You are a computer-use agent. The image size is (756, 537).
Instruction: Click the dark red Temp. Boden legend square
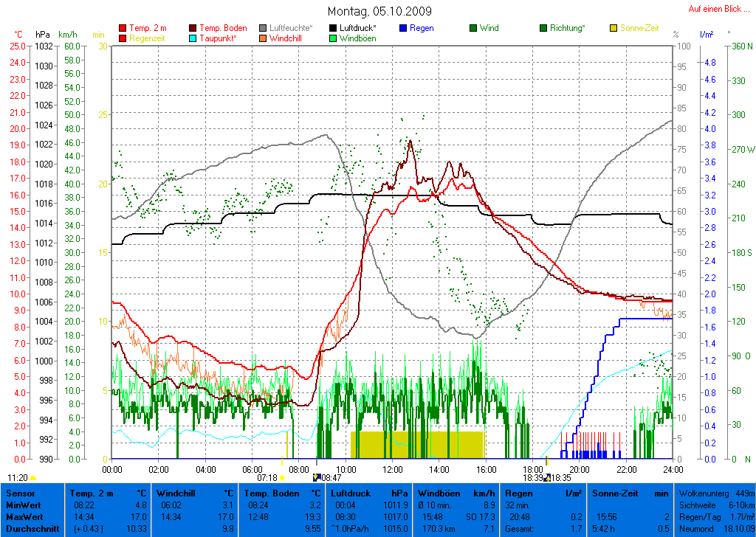(x=193, y=28)
